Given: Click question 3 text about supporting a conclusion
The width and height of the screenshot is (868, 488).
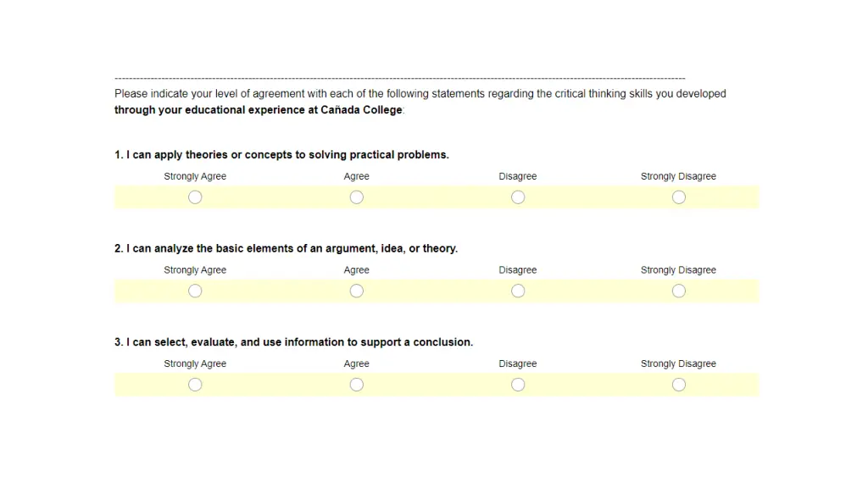Looking at the screenshot, I should 294,342.
